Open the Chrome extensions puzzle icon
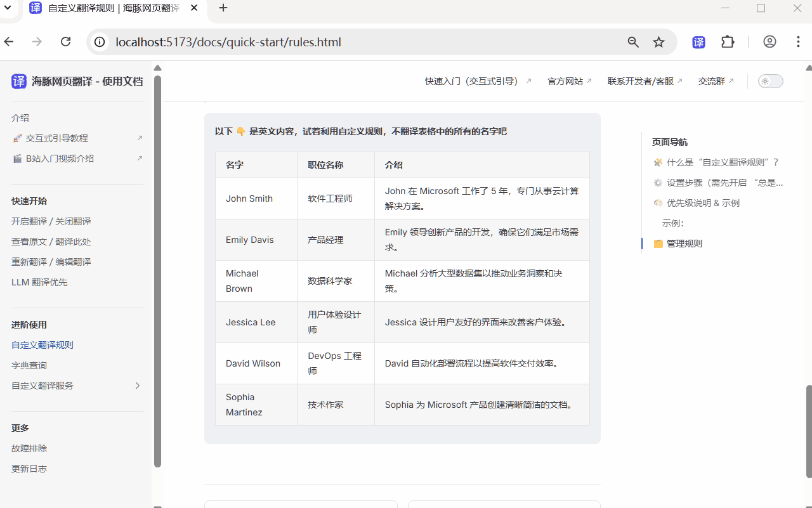This screenshot has width=812, height=508. (728, 42)
